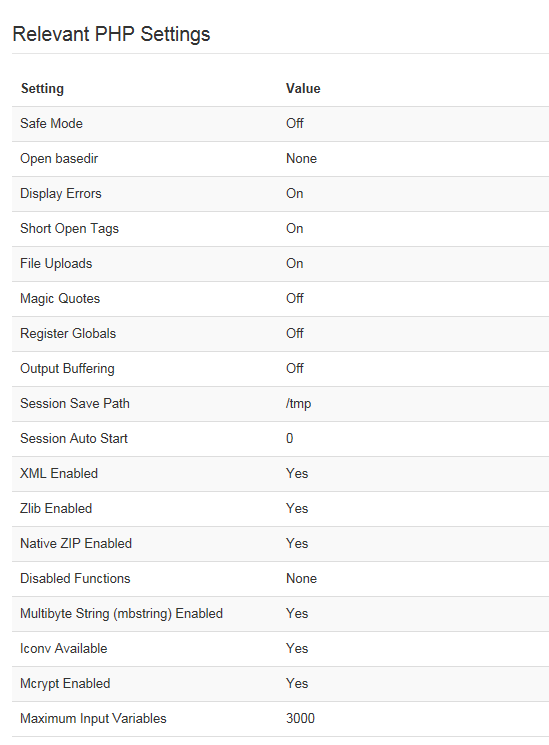Viewport: 549px width, 745px height.
Task: Select Multibyte String (mbstring) Enabled label
Action: tap(122, 614)
